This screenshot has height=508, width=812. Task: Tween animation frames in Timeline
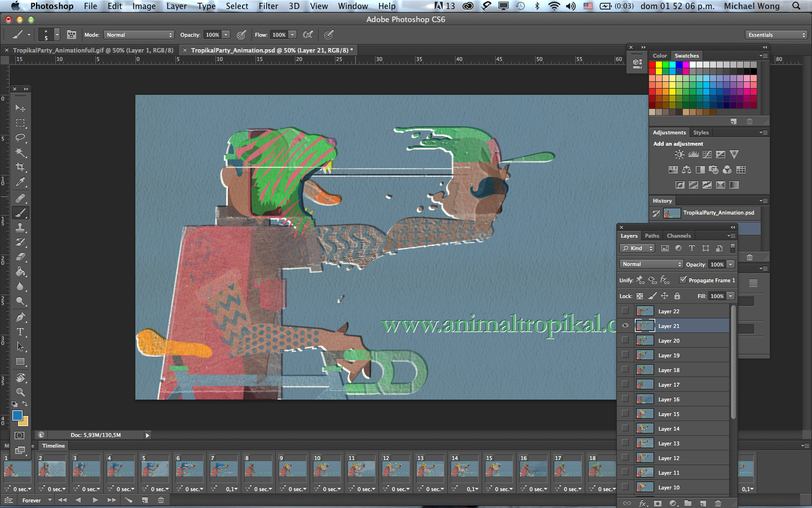pos(129,500)
